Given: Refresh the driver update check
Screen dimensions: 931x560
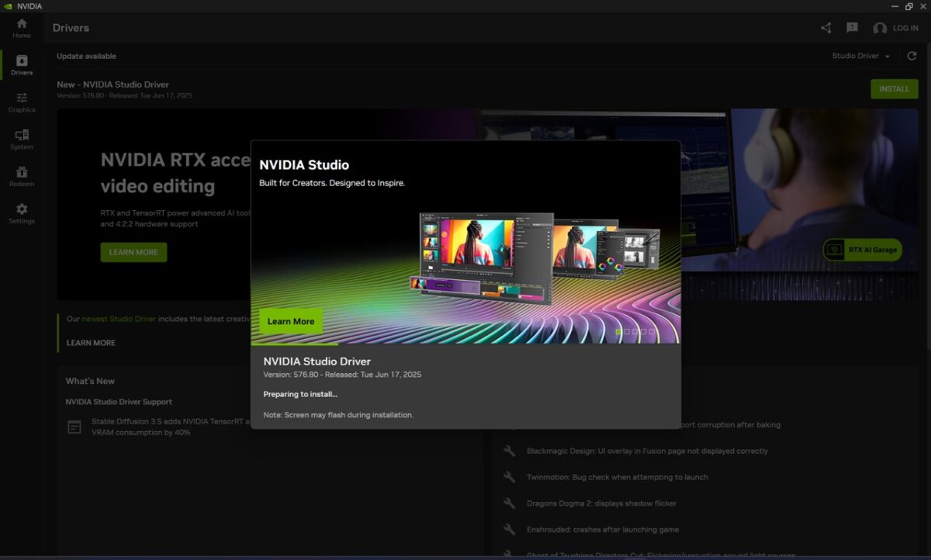Looking at the screenshot, I should pyautogui.click(x=912, y=56).
